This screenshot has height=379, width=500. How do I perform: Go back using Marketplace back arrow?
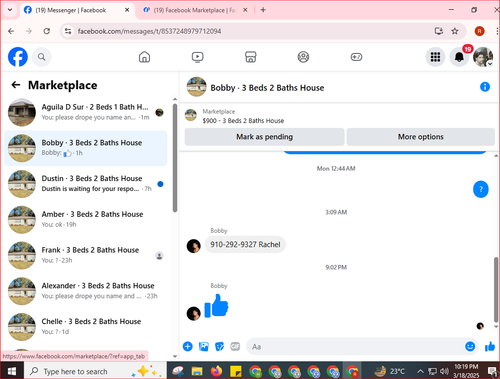[16, 85]
